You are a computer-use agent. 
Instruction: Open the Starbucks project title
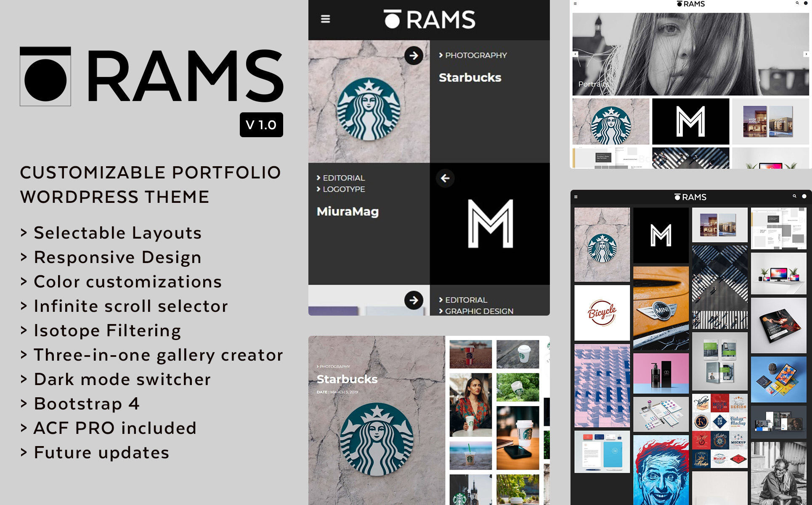[x=470, y=77]
